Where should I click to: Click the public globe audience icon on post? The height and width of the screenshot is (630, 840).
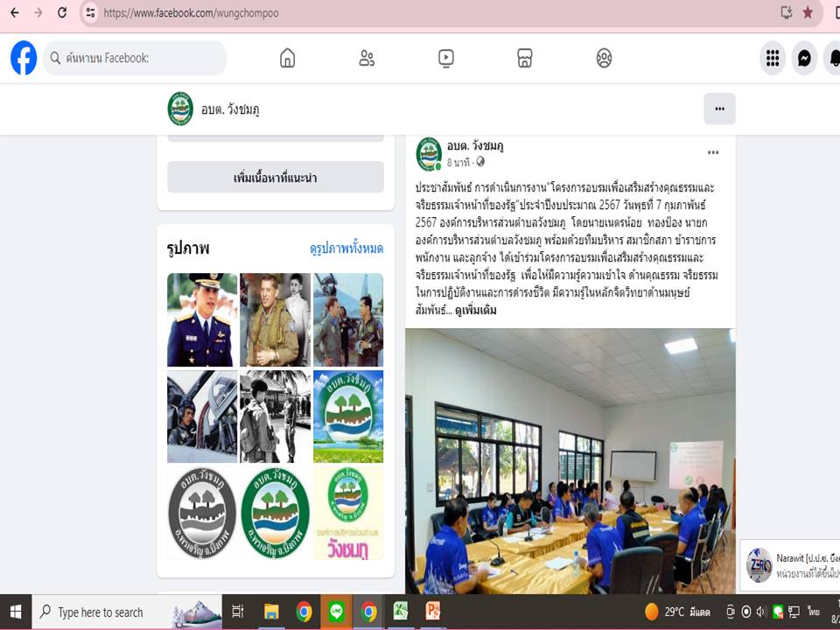(x=480, y=161)
